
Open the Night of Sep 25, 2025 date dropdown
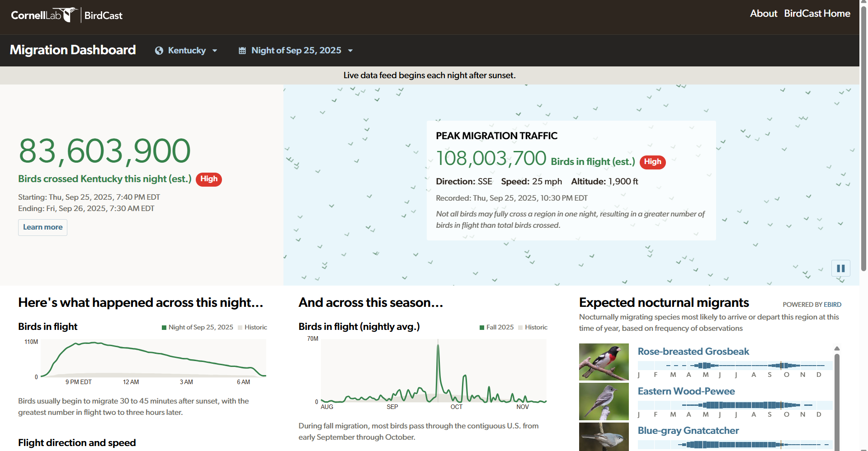coord(296,51)
